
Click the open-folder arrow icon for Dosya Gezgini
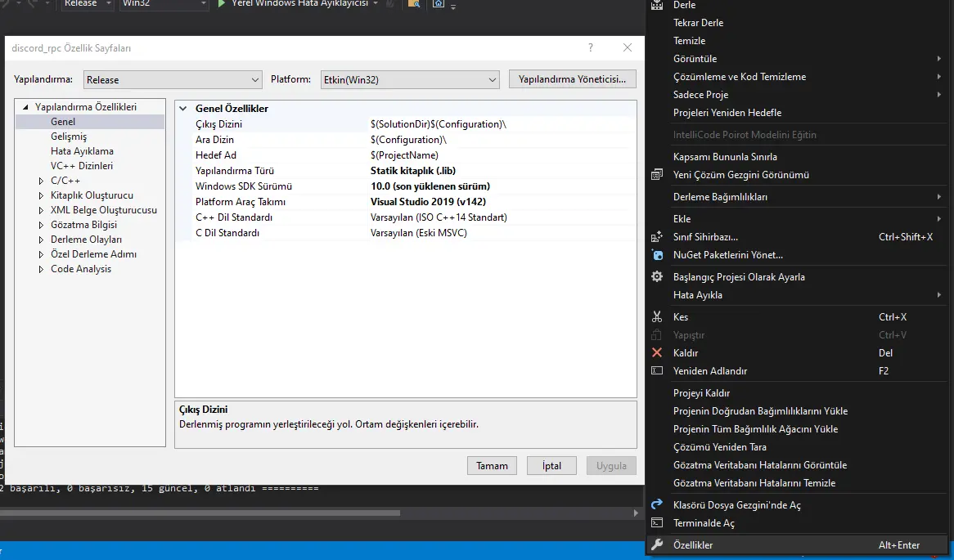[657, 505]
